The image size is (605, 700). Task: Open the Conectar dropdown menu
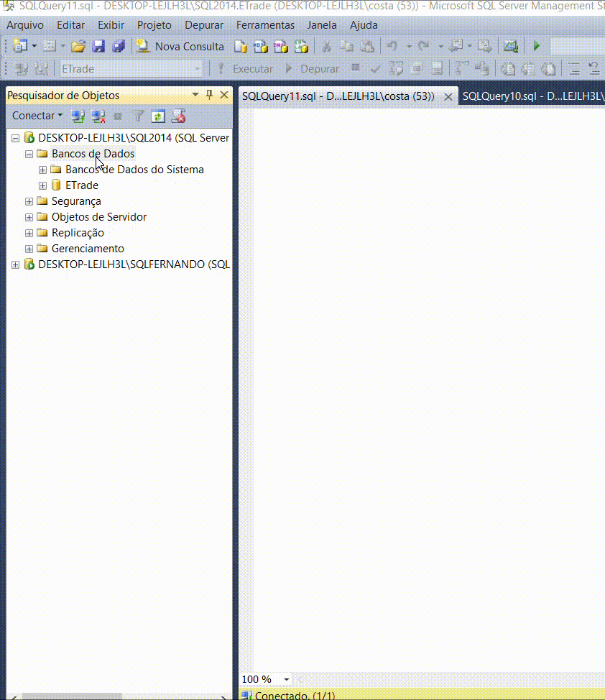click(x=37, y=116)
